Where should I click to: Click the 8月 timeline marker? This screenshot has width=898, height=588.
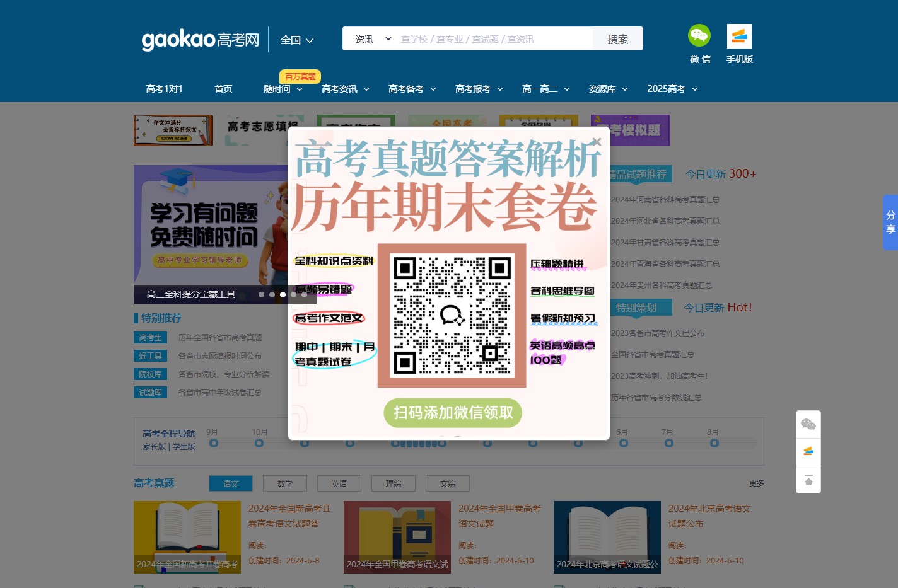[714, 443]
